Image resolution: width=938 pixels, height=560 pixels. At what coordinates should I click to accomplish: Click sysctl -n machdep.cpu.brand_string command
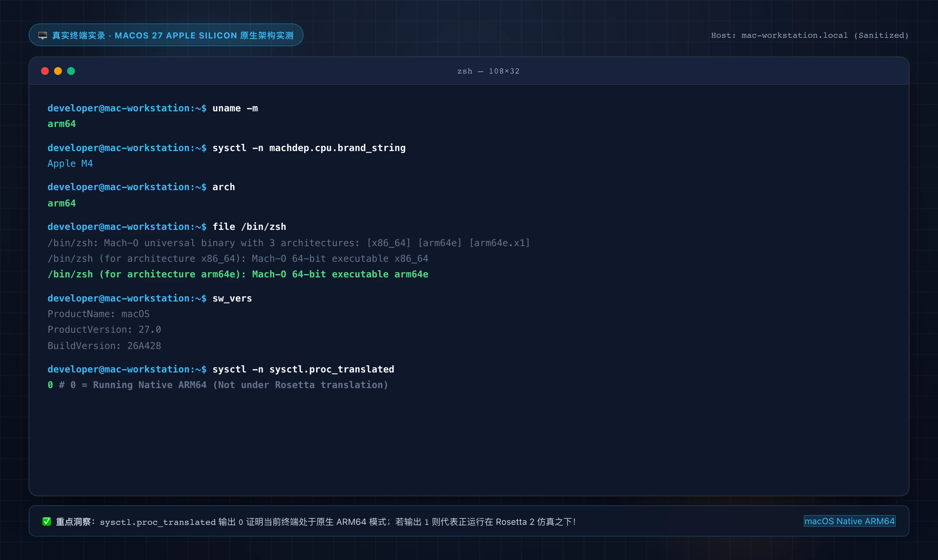309,148
